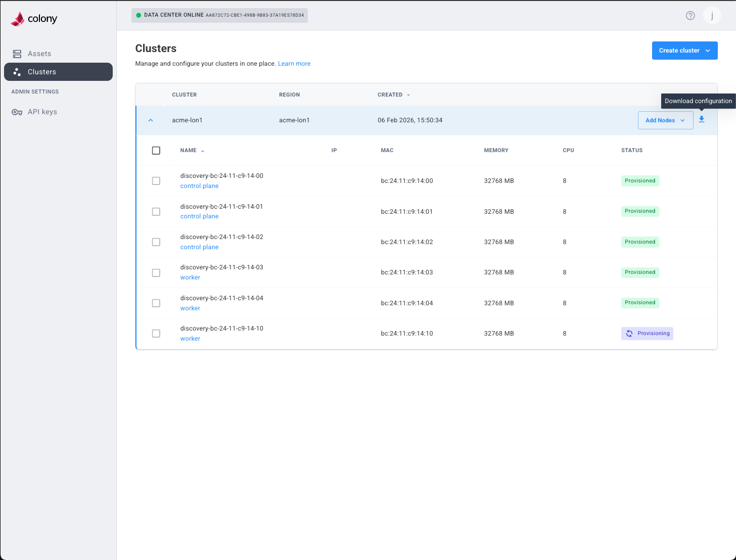Open the Create cluster dropdown arrow

tap(707, 51)
